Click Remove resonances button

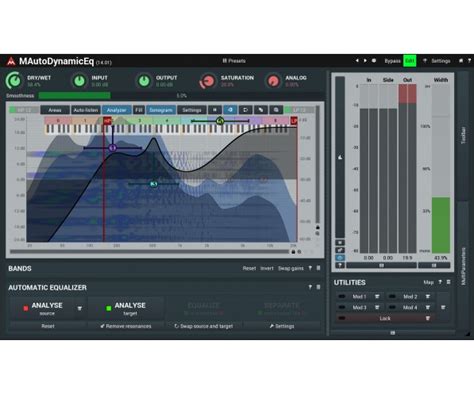click(x=126, y=326)
